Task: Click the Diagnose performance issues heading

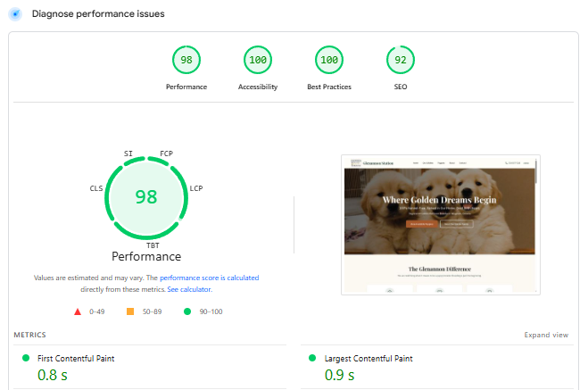Action: tap(98, 14)
